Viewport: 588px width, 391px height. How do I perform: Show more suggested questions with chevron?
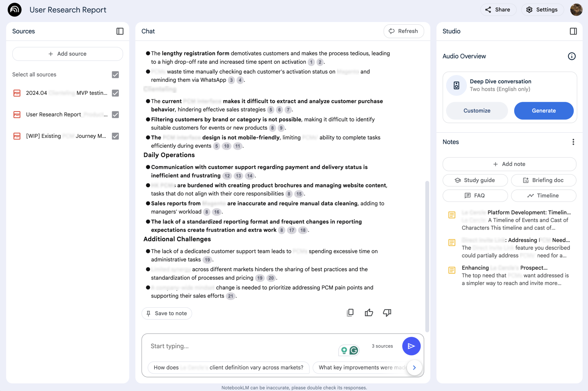click(414, 368)
